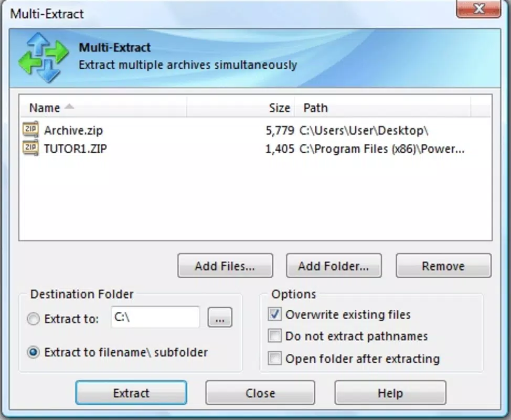Screen dimensions: 511x420
Task: Open the browse '...' destination folder button
Action: (220, 317)
